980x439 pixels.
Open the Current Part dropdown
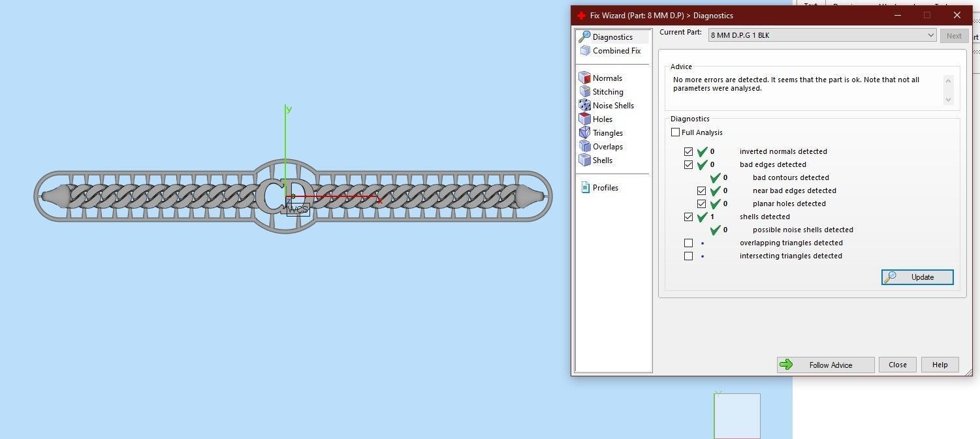(823, 35)
